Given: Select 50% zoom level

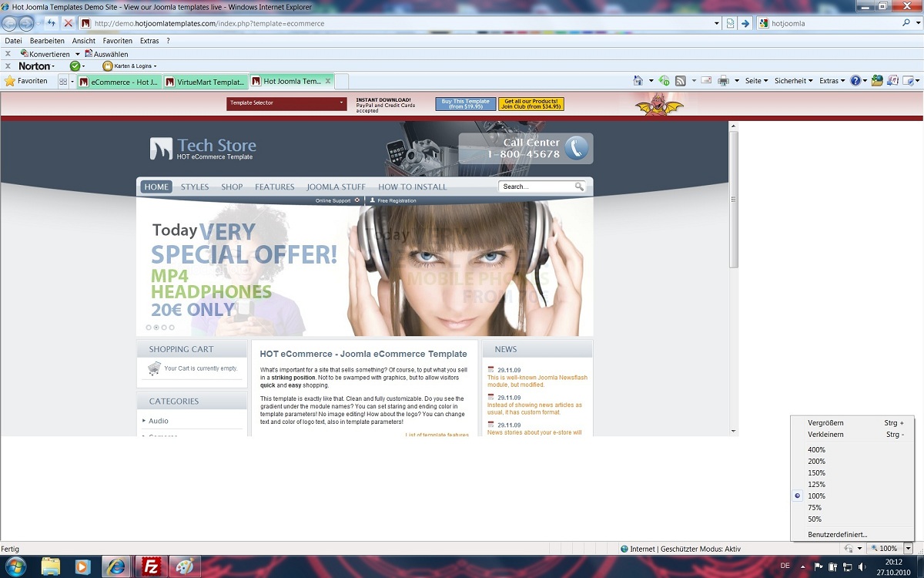Looking at the screenshot, I should pyautogui.click(x=815, y=519).
